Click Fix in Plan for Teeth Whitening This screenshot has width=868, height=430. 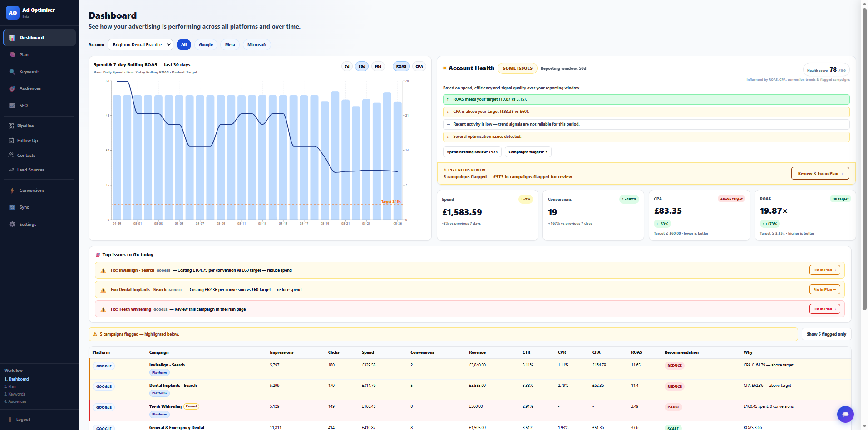824,309
